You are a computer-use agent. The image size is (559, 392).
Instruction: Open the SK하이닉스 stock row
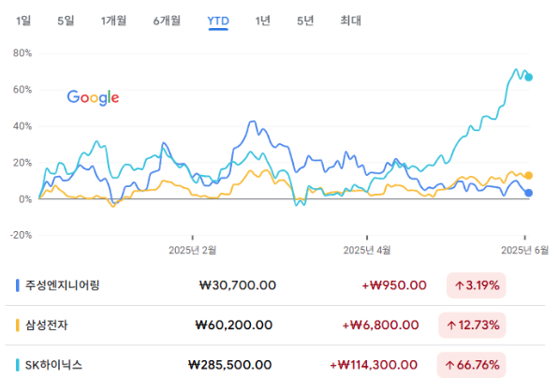(x=275, y=365)
